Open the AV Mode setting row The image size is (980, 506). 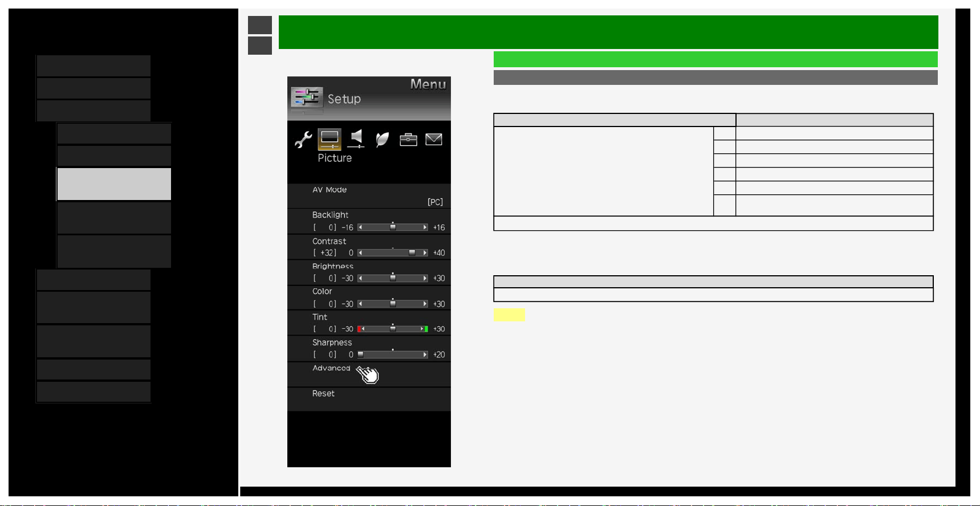coord(369,196)
